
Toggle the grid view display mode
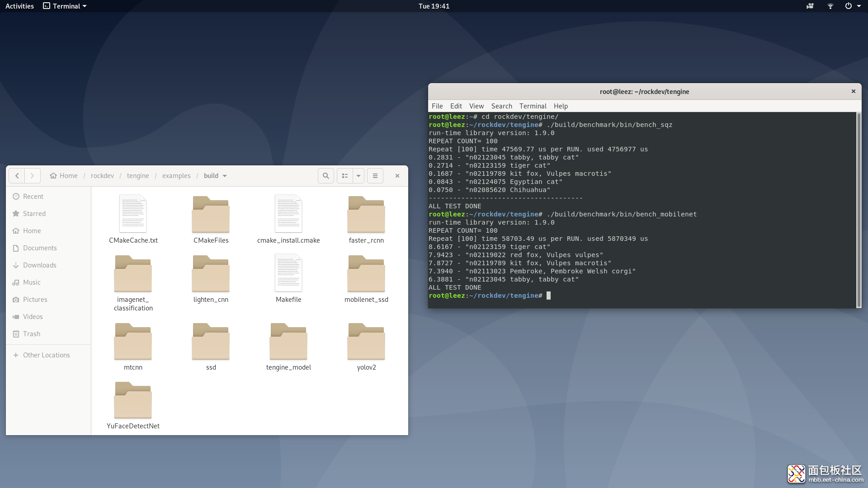pyautogui.click(x=344, y=175)
